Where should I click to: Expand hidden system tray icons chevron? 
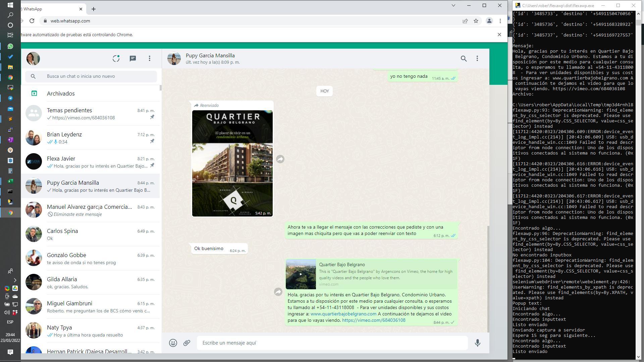click(x=15, y=280)
